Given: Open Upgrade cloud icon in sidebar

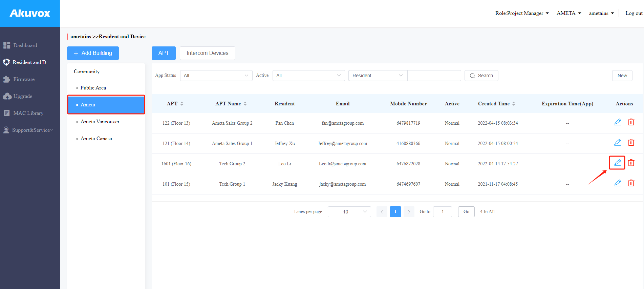Looking at the screenshot, I should [x=7, y=96].
